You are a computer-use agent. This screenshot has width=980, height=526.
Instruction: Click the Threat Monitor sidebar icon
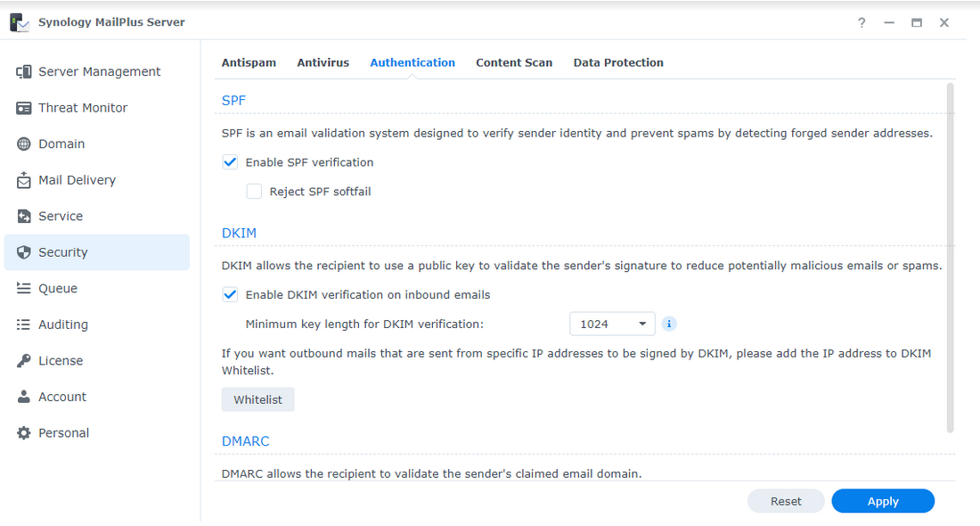click(24, 108)
